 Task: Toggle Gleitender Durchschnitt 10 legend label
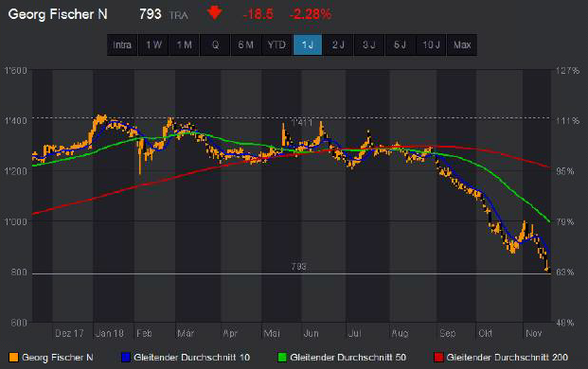click(191, 358)
